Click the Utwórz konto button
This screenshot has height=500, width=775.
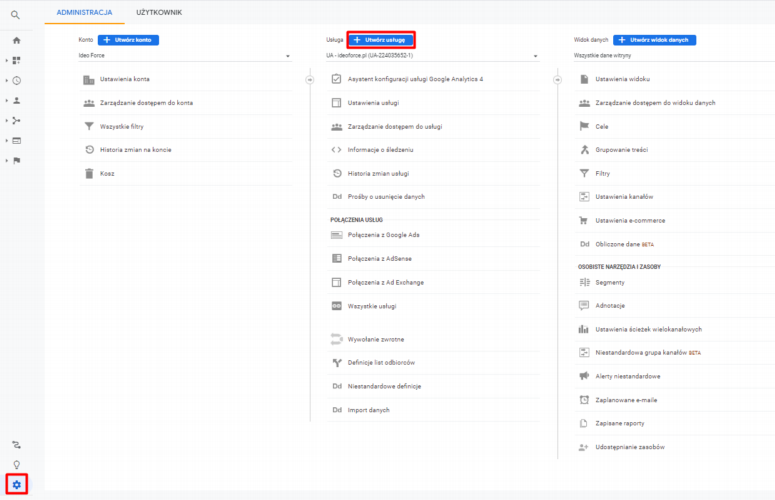128,39
